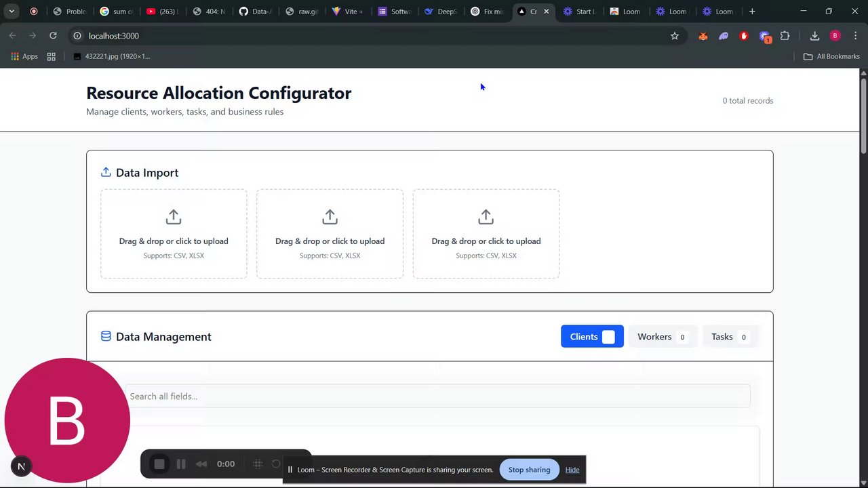Open the 432221.jpg bookmark
868x488 pixels.
pos(111,56)
